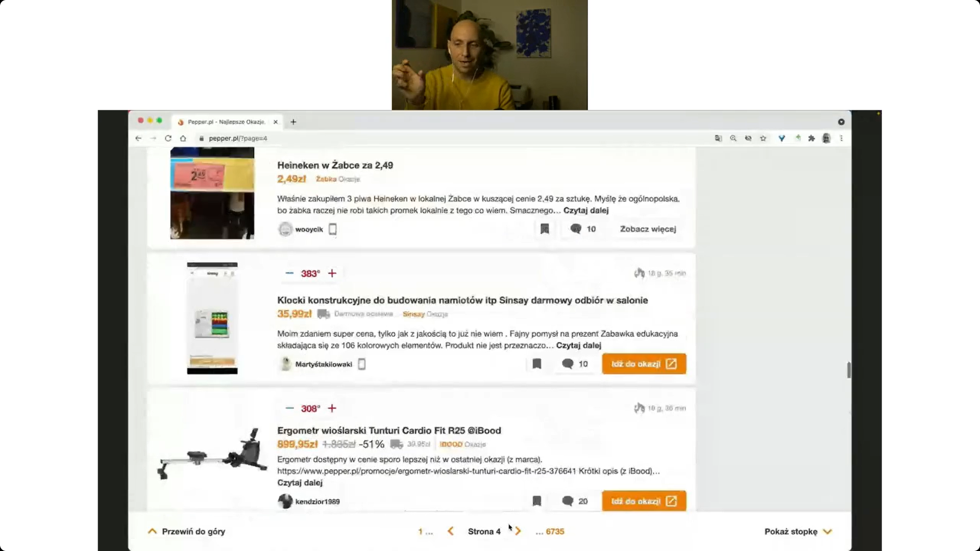This screenshot has width=980, height=551.
Task: Open the klocki deal's 10 comments
Action: [x=575, y=364]
